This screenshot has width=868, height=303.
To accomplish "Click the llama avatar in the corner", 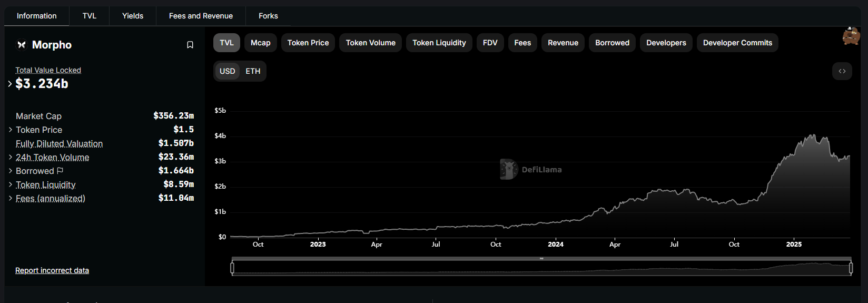I will pyautogui.click(x=851, y=36).
